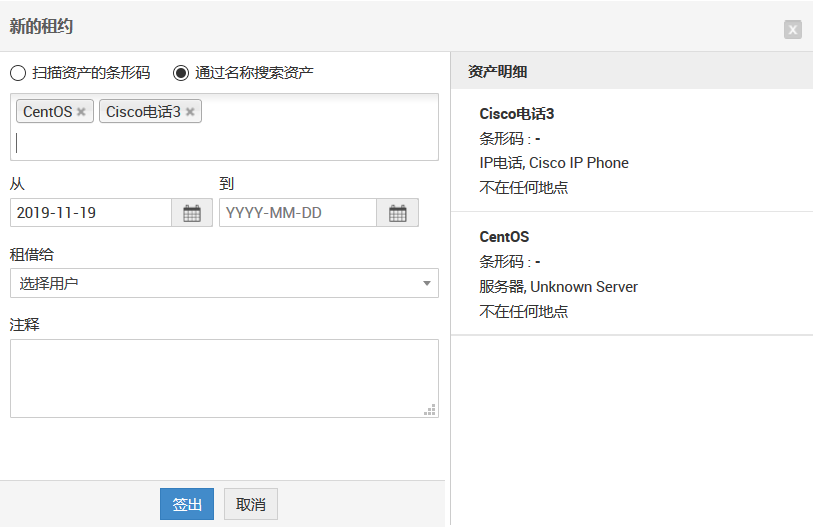The height and width of the screenshot is (527, 813).
Task: Select the Cisco电话3 entry in asset details
Action: tap(516, 114)
